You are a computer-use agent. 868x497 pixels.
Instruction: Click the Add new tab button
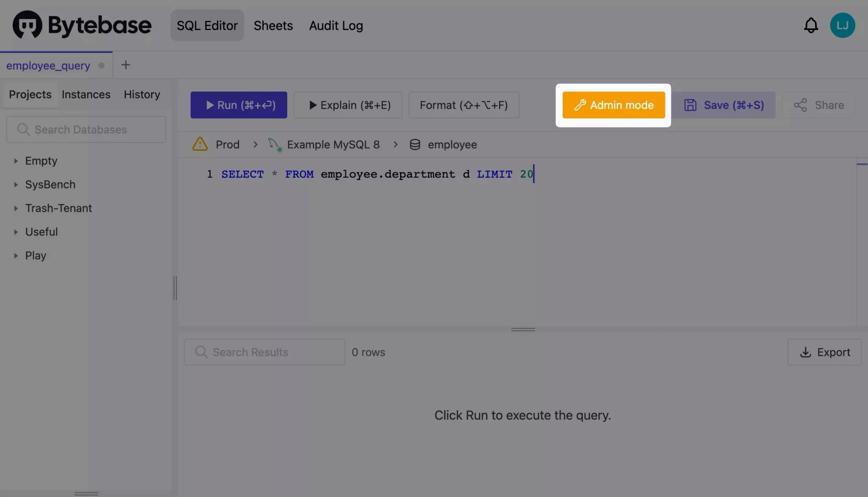click(126, 64)
